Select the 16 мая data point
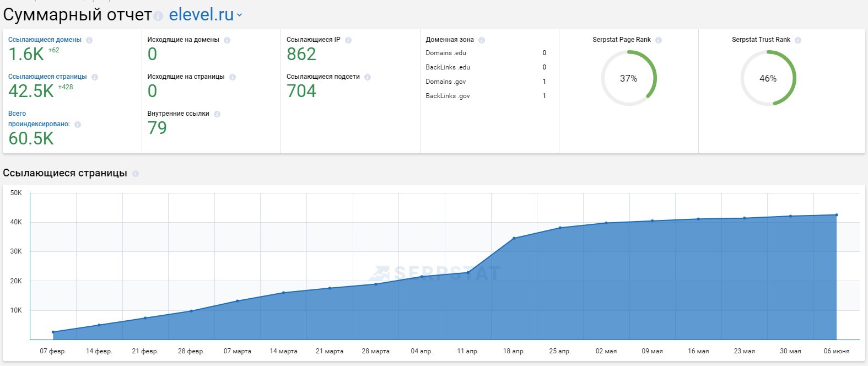Screen dimensions: 868x366 (x=698, y=219)
